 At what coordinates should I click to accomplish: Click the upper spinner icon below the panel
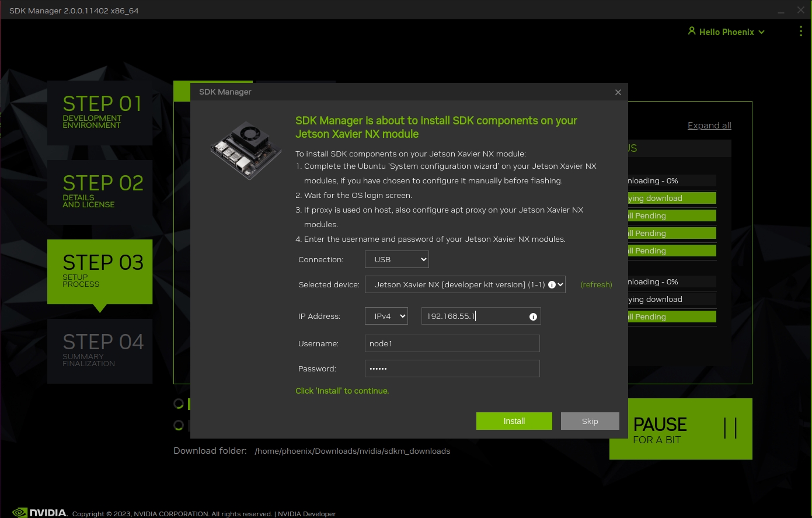pos(179,404)
